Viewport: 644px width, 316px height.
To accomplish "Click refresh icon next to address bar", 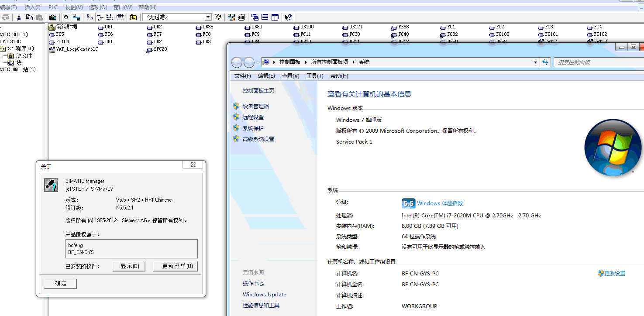I will (545, 62).
